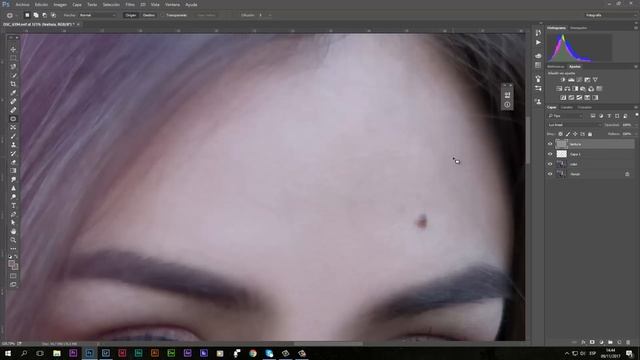Click add layer mask icon at bottom
Viewport: 640px width, 360px height.
tap(592, 342)
